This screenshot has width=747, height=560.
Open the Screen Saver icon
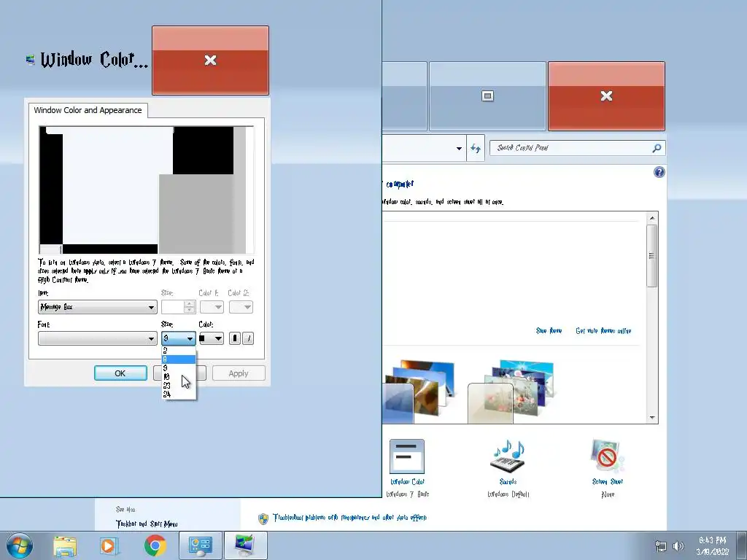[608, 456]
